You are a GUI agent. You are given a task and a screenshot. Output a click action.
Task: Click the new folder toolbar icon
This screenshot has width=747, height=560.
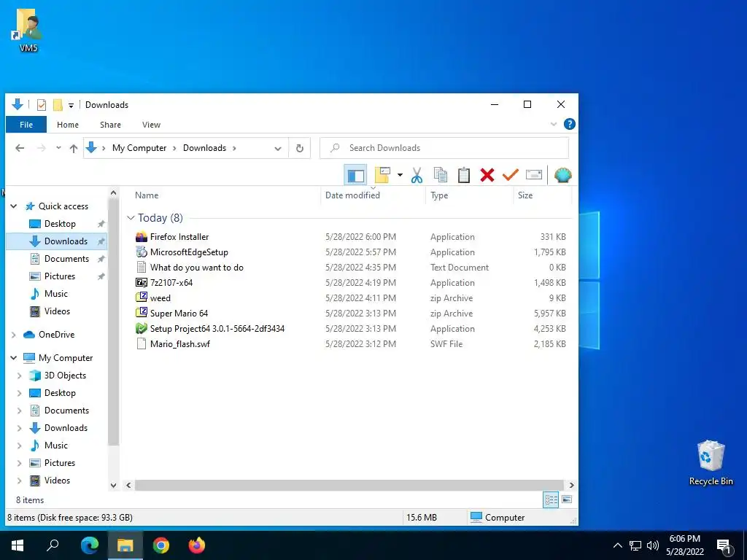tap(382, 175)
